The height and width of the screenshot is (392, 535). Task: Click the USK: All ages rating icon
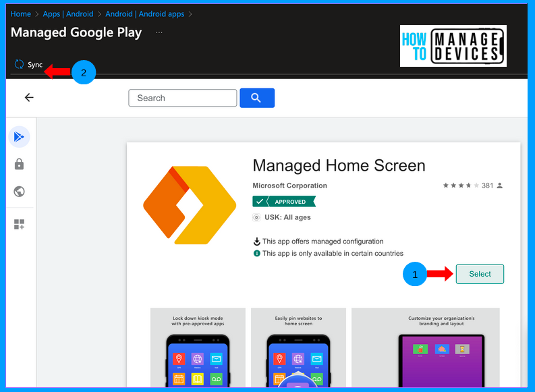(x=256, y=217)
